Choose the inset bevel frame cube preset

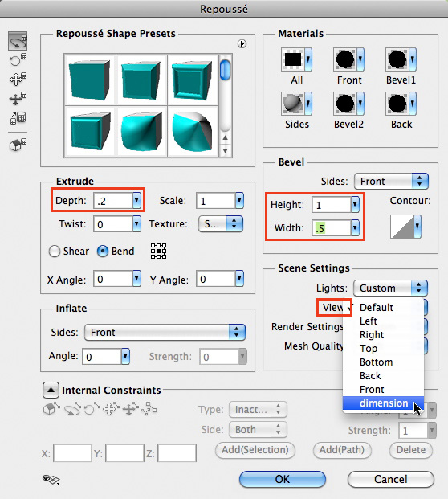(193, 80)
